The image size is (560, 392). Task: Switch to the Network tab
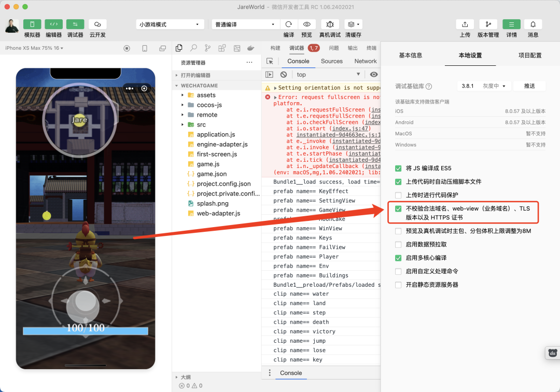366,61
